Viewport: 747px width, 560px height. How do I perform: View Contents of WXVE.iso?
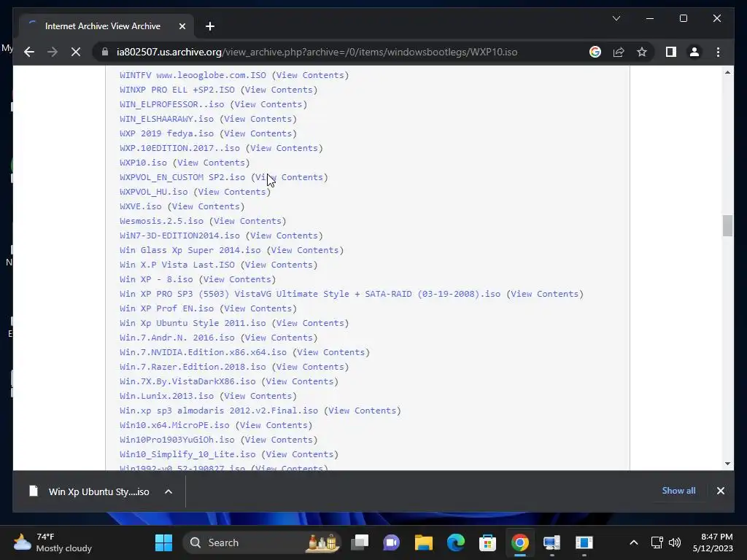pos(206,206)
